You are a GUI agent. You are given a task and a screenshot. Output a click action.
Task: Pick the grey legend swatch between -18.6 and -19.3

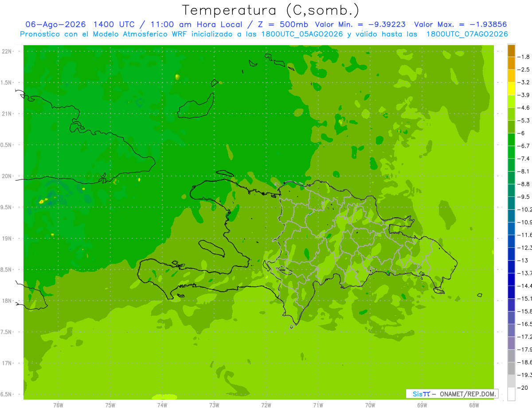coord(511,369)
